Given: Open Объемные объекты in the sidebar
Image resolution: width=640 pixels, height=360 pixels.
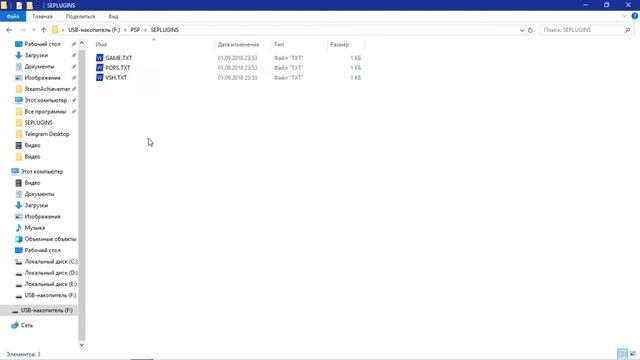Looking at the screenshot, I should point(50,239).
